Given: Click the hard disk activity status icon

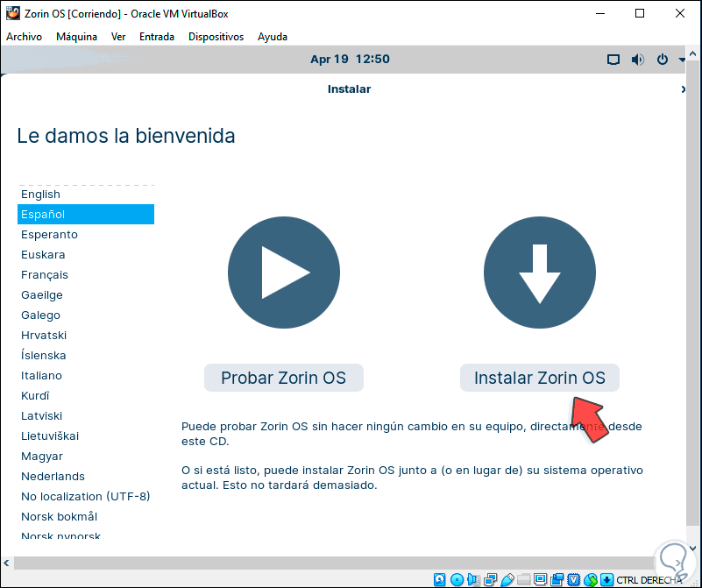Looking at the screenshot, I should coord(439,579).
